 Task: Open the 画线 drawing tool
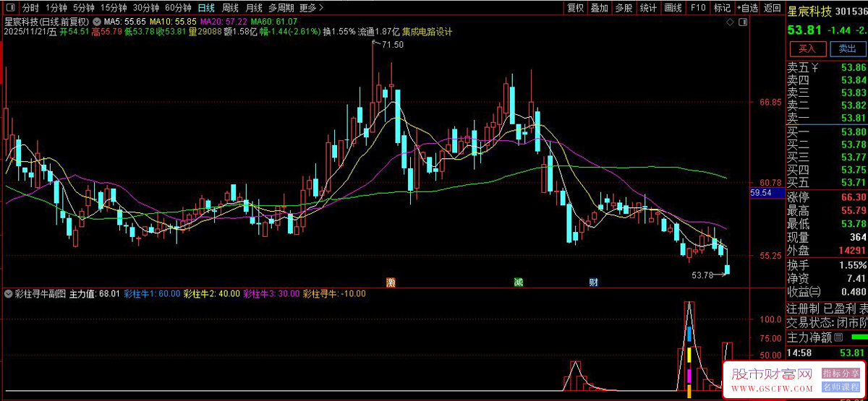pyautogui.click(x=673, y=8)
